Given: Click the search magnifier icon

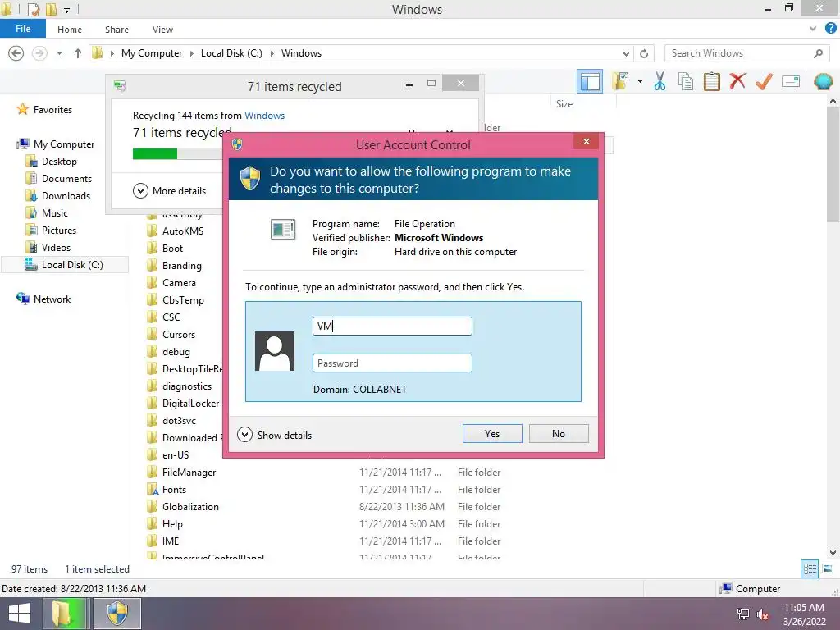Looking at the screenshot, I should pos(818,53).
